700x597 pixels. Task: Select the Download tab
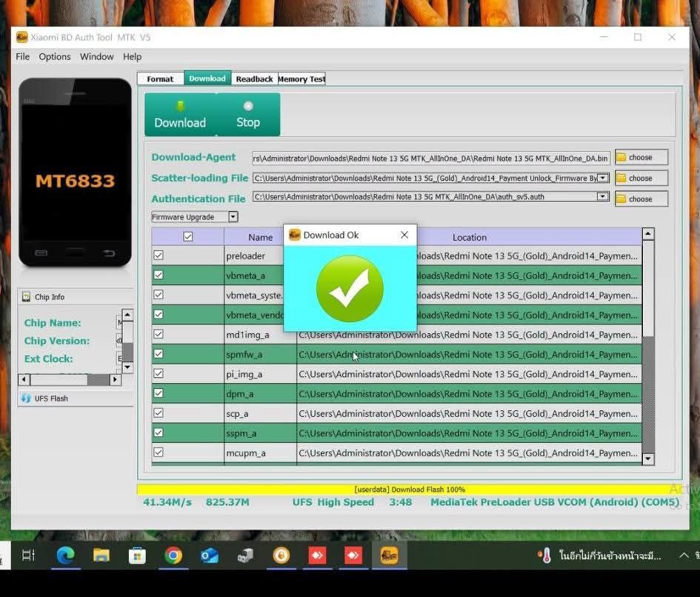pyautogui.click(x=207, y=78)
